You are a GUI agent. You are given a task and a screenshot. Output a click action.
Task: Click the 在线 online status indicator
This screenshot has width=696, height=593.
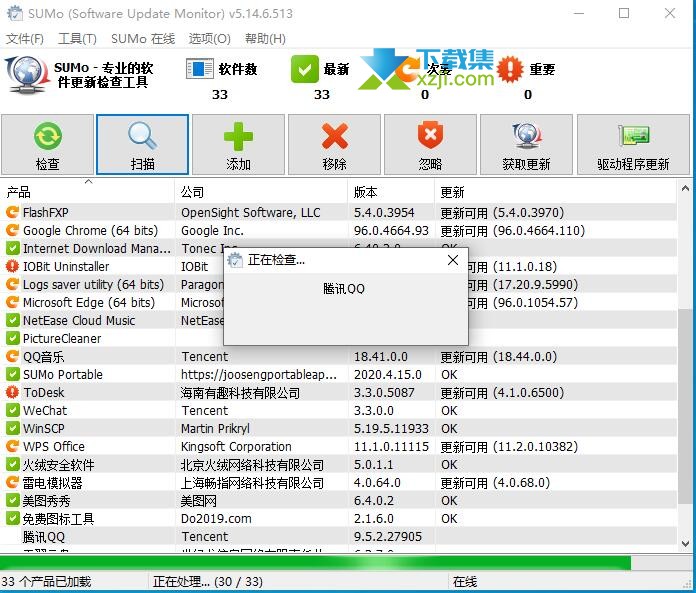point(465,581)
